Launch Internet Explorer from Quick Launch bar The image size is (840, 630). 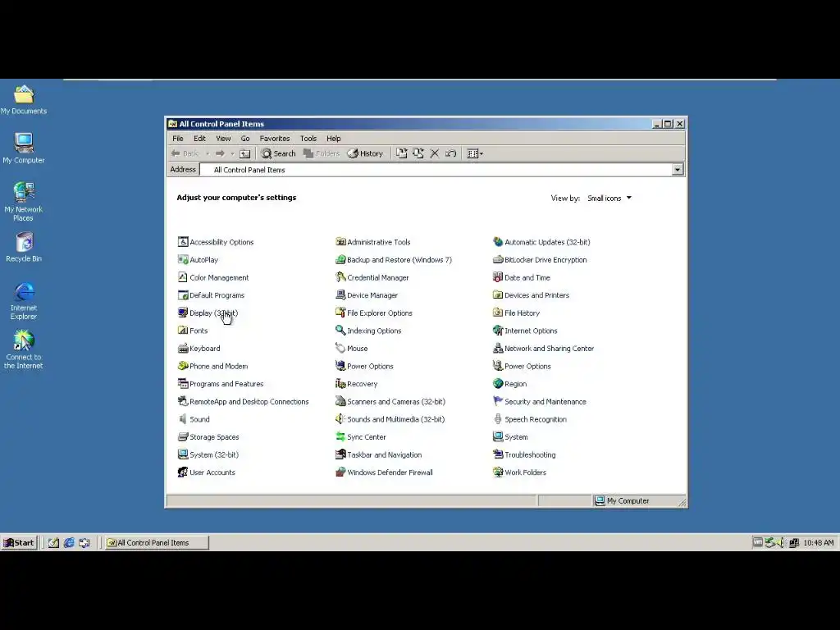point(69,543)
